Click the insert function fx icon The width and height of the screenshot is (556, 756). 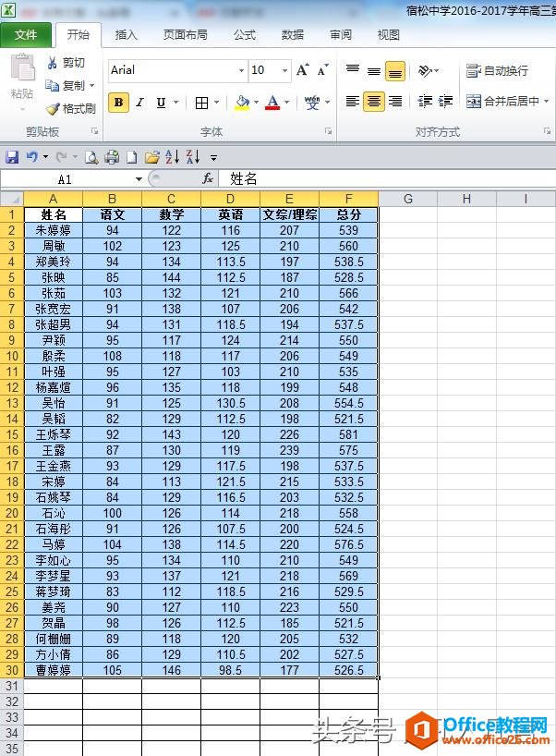[208, 179]
